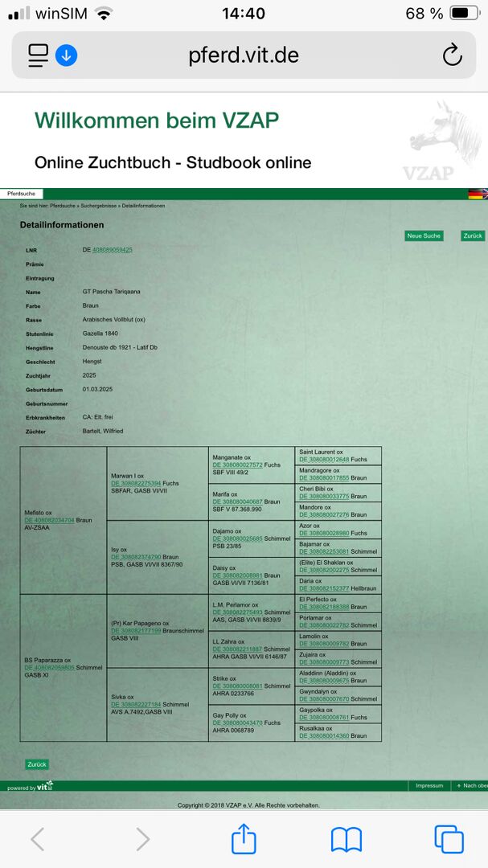
Task: Switch language via the flag icon
Action: pyautogui.click(x=477, y=194)
